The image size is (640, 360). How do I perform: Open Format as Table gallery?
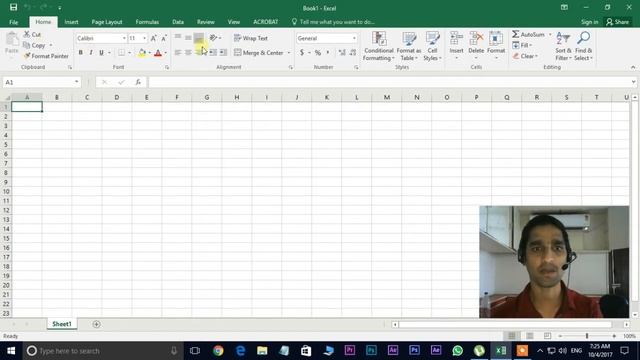pos(409,46)
